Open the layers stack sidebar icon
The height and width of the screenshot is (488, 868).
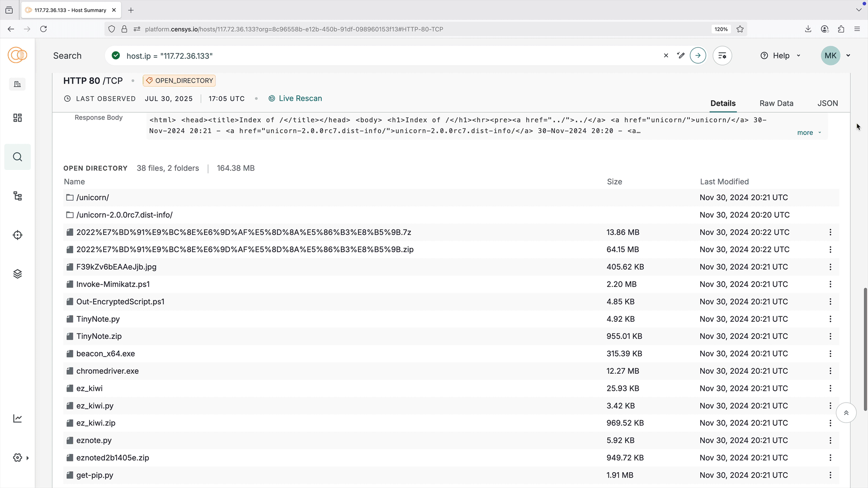tap(17, 274)
